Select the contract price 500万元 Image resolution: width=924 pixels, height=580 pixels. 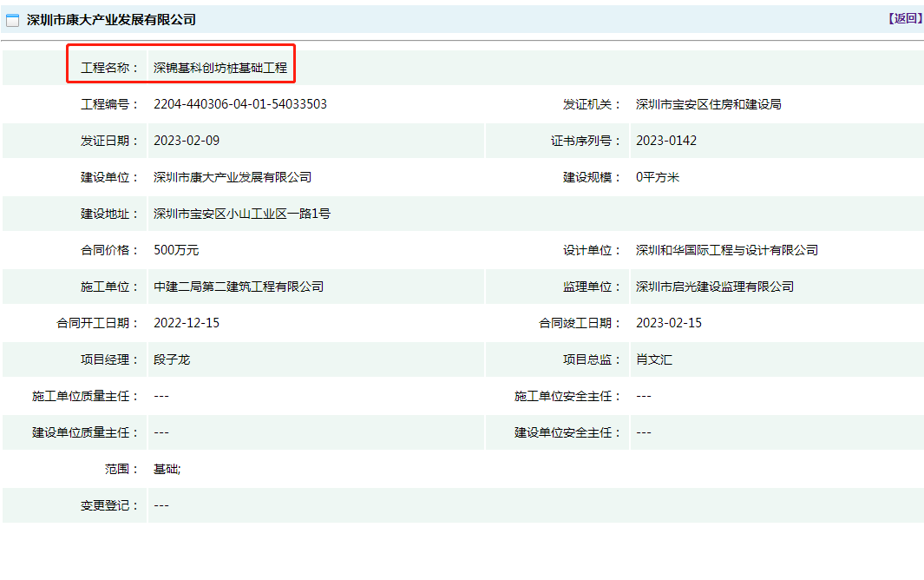click(176, 250)
